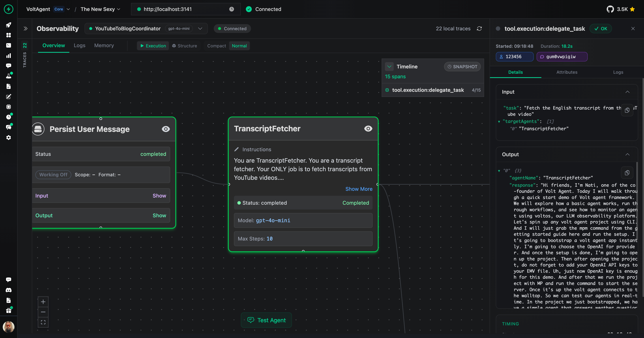The width and height of the screenshot is (644, 338).
Task: Click the refresh traces icon
Action: (x=479, y=29)
